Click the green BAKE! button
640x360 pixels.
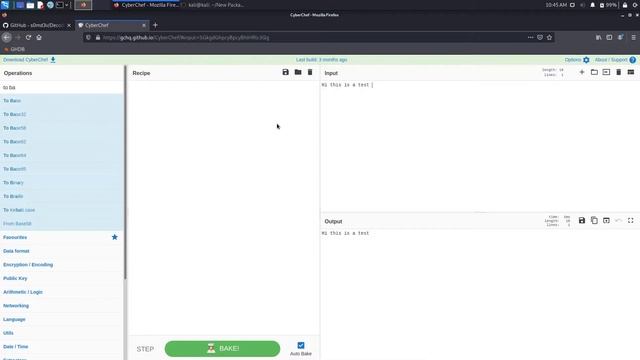click(x=222, y=349)
